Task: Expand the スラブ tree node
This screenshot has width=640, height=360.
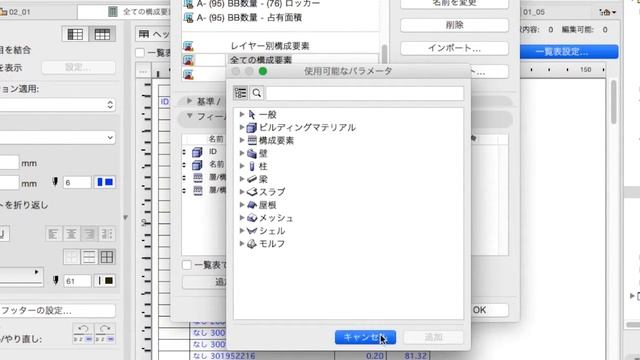Action: pos(242,192)
